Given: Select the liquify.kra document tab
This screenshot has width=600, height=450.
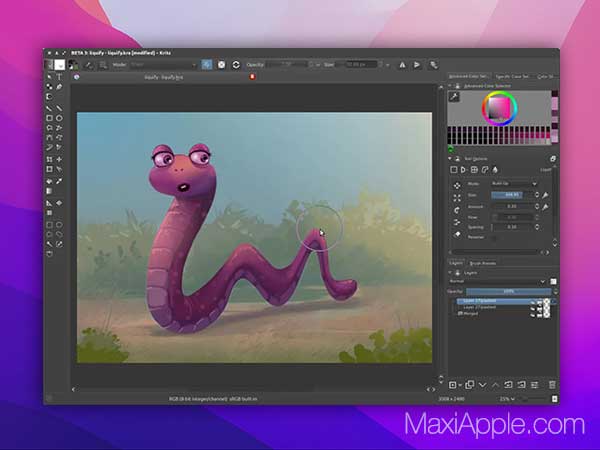Looking at the screenshot, I should (x=164, y=77).
